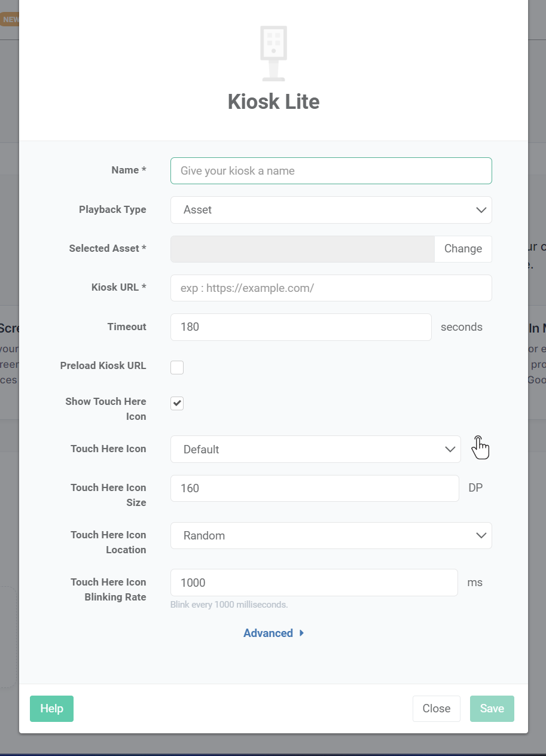Click the Name field to enter a kiosk name
This screenshot has height=756, width=546.
pos(331,170)
